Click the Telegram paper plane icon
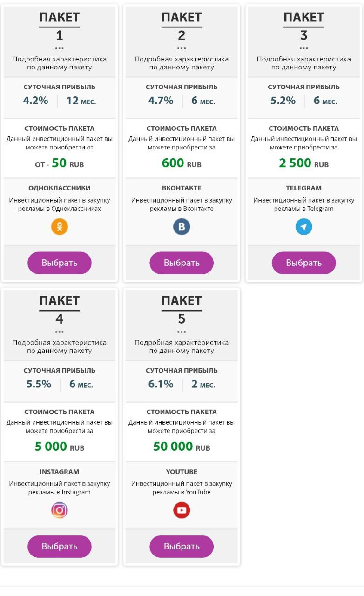The height and width of the screenshot is (596, 364). (304, 227)
